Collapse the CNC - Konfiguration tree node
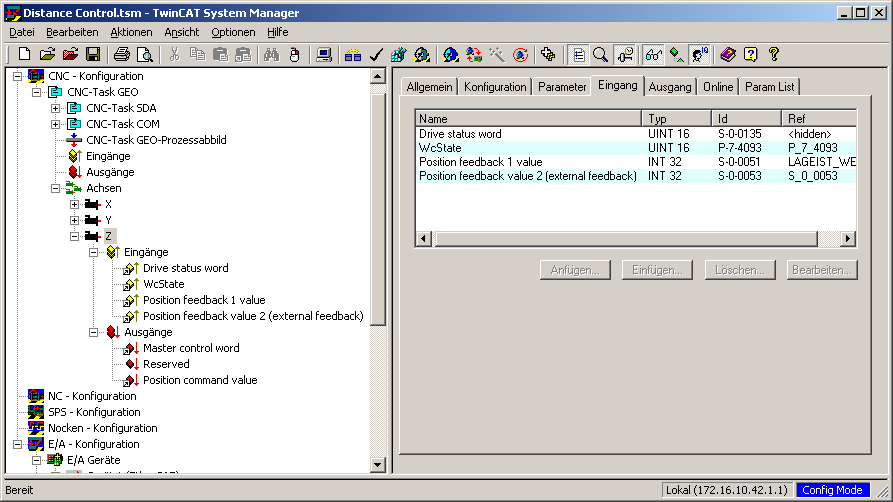This screenshot has width=893, height=502. [18, 76]
